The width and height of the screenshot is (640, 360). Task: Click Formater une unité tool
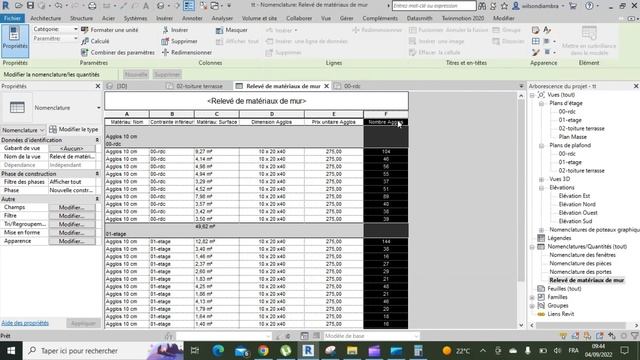click(x=110, y=30)
